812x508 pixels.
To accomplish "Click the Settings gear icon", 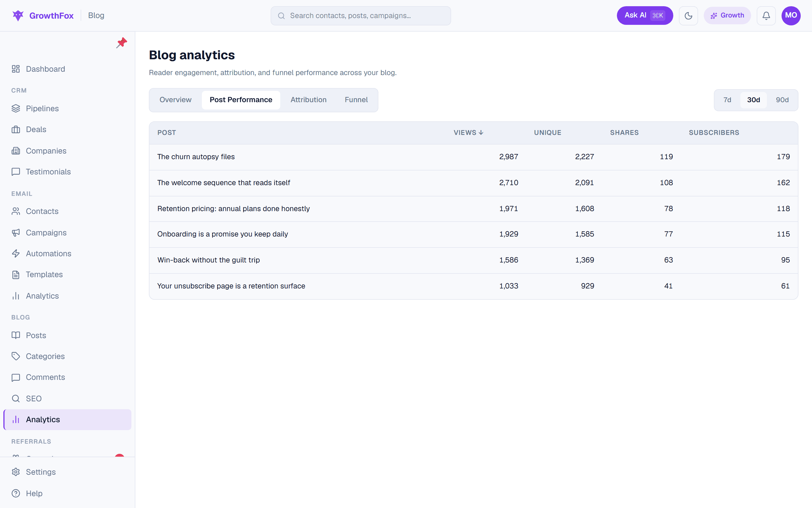I will [x=16, y=472].
